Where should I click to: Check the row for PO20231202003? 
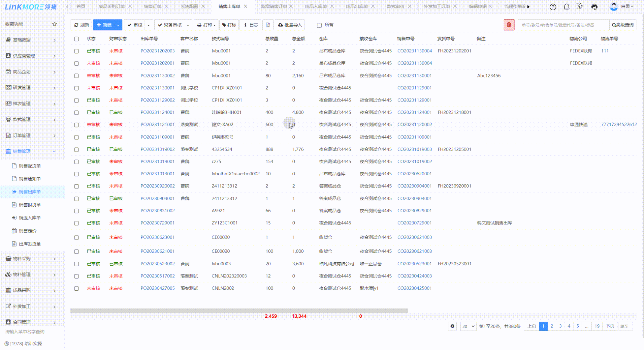77,51
